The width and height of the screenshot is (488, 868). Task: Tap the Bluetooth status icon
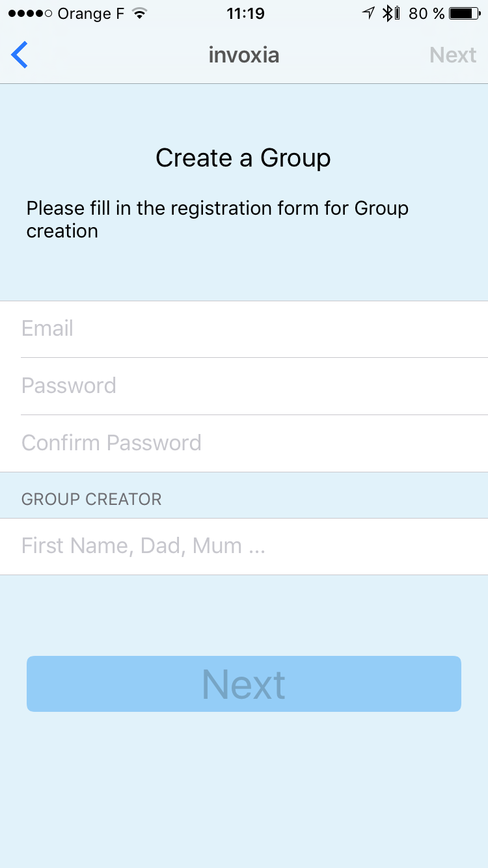387,13
